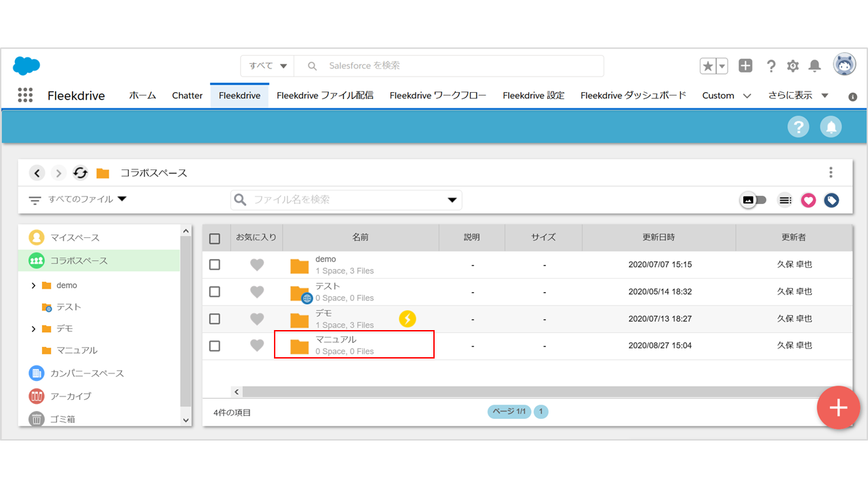Open the setup gear icon

(x=793, y=66)
